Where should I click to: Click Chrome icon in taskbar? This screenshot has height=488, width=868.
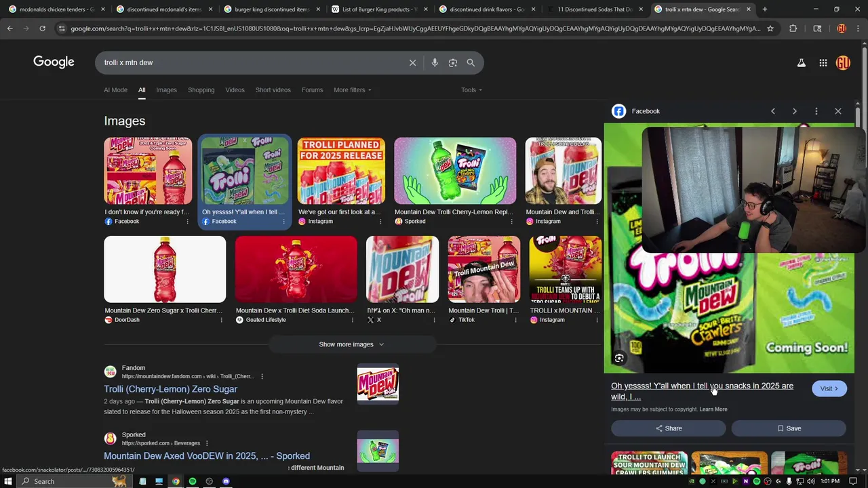click(176, 481)
